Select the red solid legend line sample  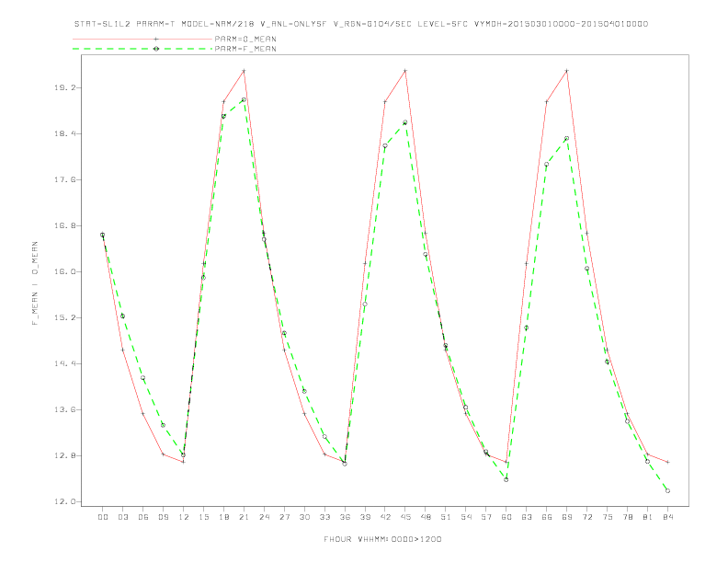click(142, 39)
